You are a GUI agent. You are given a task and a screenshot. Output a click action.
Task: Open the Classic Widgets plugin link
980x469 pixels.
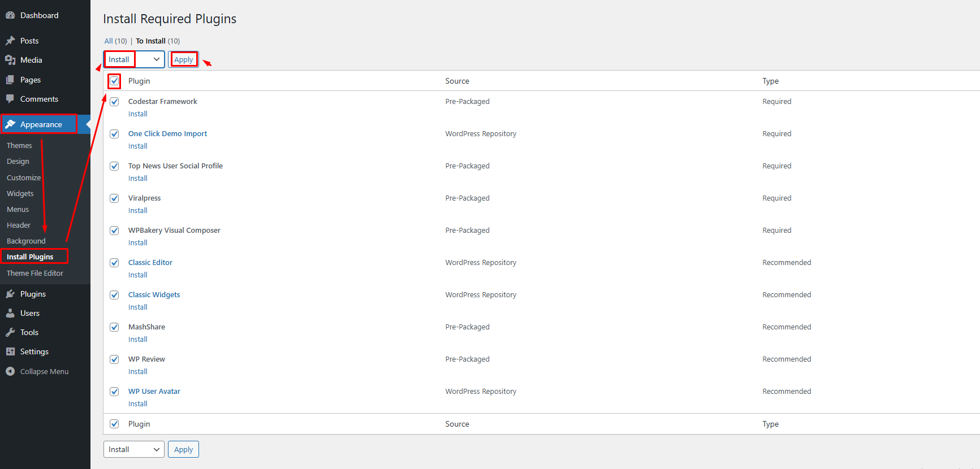[154, 295]
